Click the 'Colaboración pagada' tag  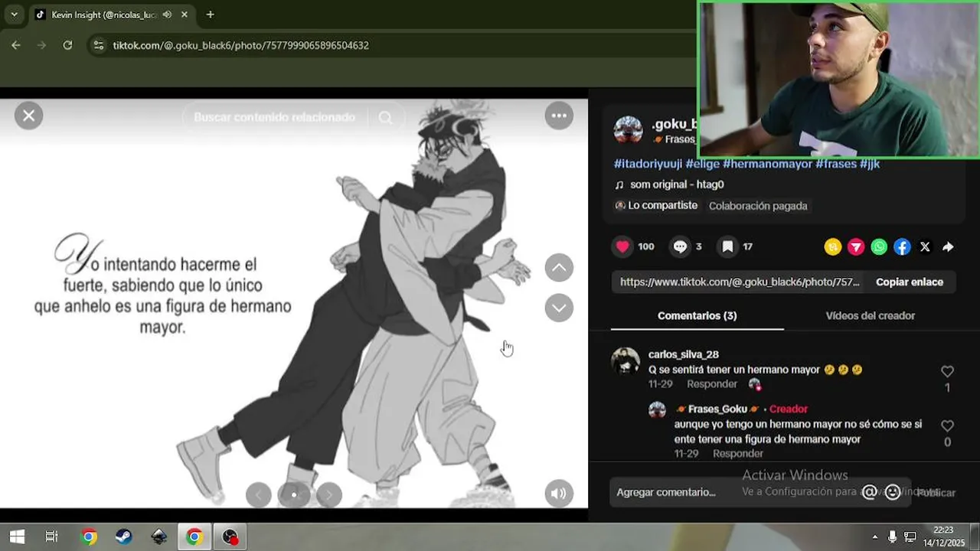(x=758, y=206)
